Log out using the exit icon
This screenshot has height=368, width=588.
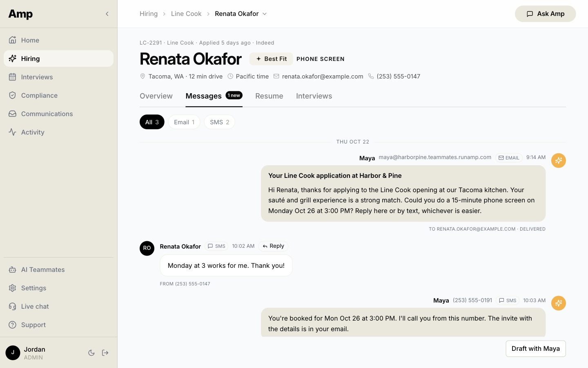(x=105, y=353)
